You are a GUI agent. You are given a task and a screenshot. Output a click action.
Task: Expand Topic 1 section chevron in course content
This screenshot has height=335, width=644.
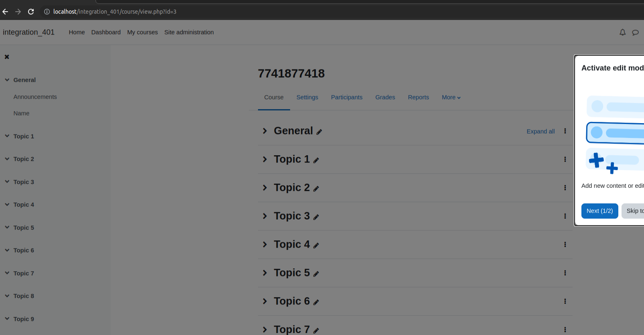coord(265,159)
